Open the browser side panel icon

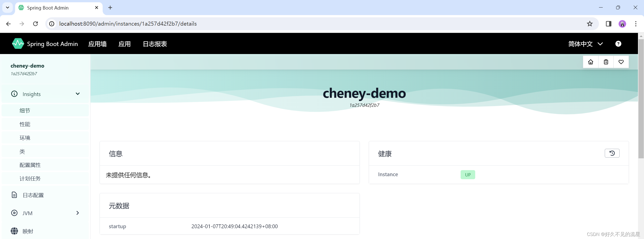click(x=609, y=24)
